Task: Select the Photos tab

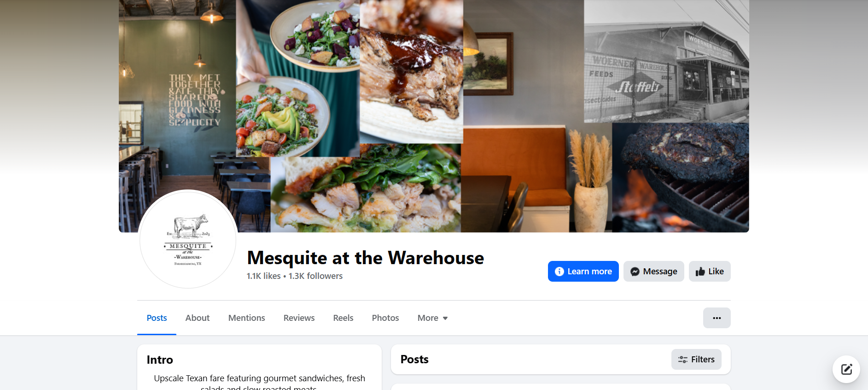Action: coord(385,318)
